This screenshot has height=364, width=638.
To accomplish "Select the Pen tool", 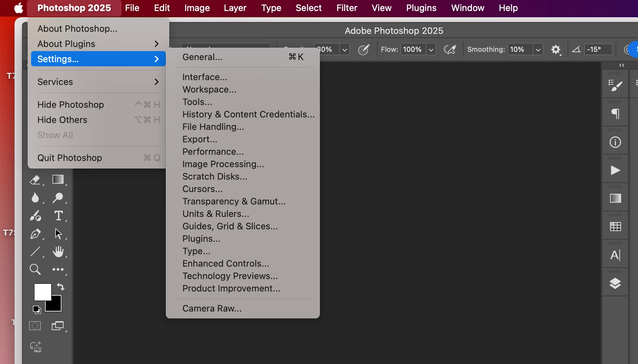I will [x=35, y=234].
